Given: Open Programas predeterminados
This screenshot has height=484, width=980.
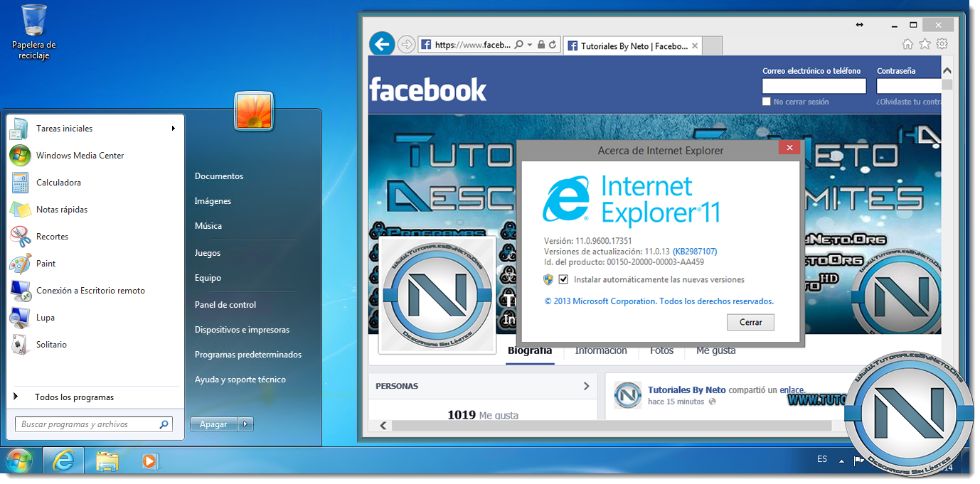Looking at the screenshot, I should point(248,355).
